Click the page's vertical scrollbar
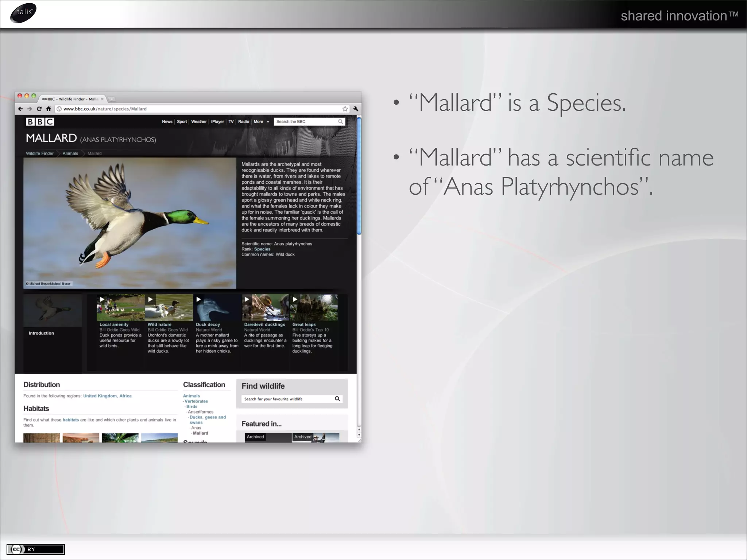The height and width of the screenshot is (560, 747). pos(359,175)
